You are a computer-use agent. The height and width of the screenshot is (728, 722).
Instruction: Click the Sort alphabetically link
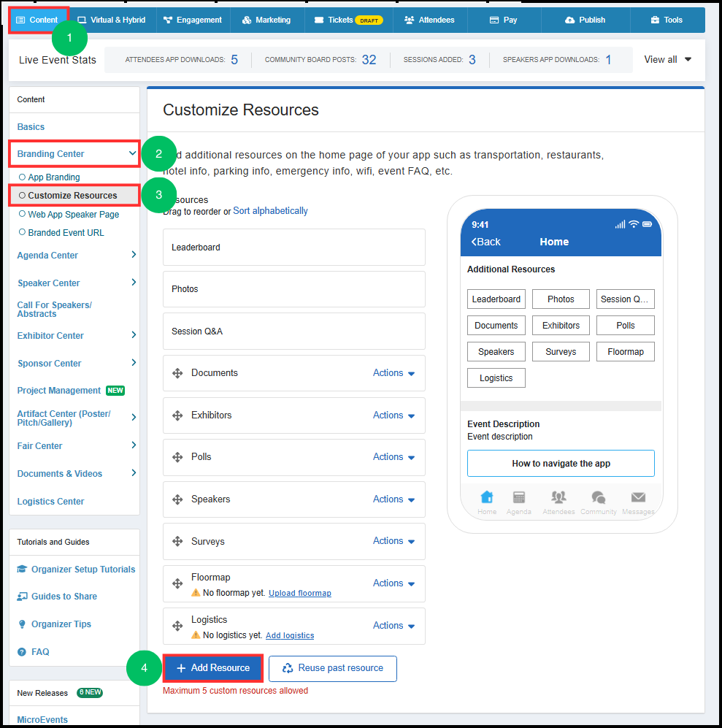(270, 211)
